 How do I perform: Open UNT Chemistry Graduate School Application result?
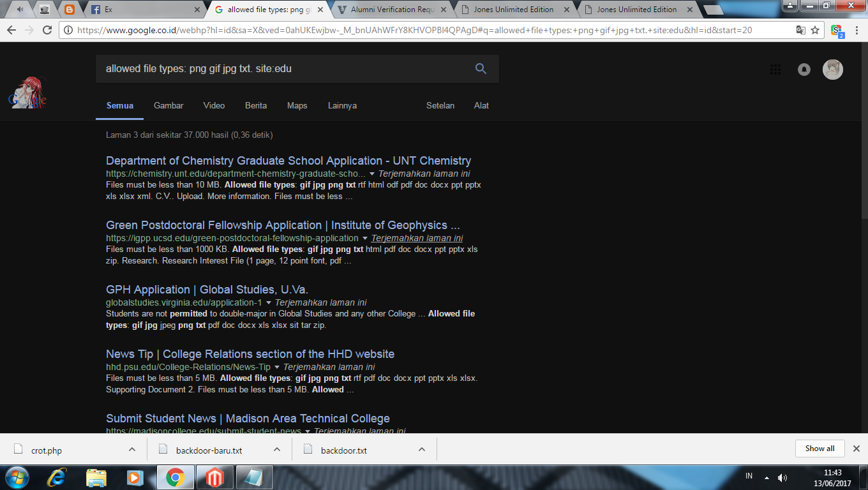(288, 161)
